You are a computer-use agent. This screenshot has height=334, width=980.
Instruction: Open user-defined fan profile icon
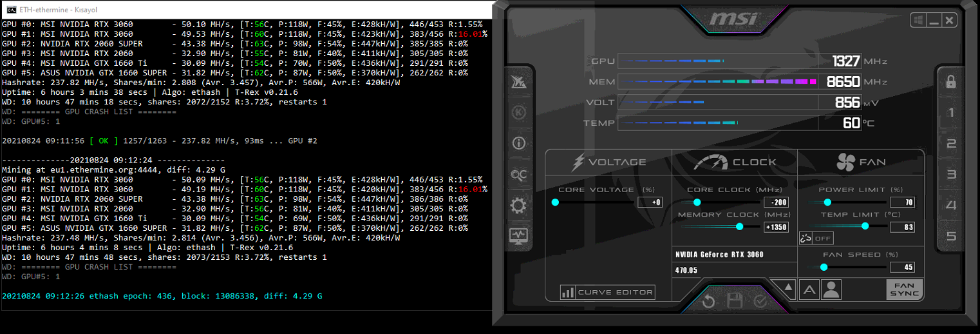831,290
